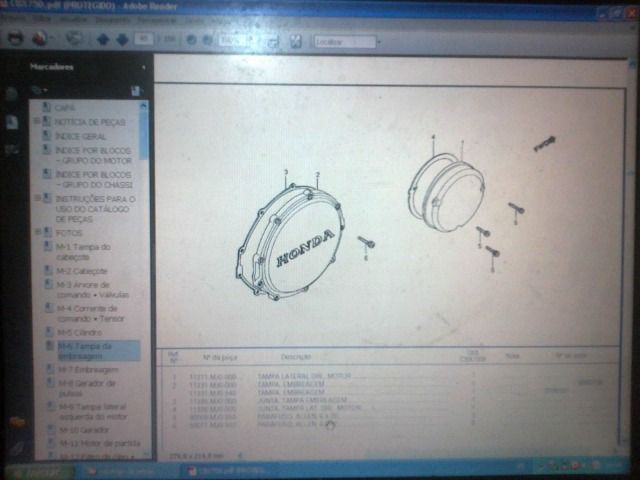Image resolution: width=640 pixels, height=480 pixels.
Task: Open the Bookmarks panel icon in left strip
Action: tap(12, 122)
